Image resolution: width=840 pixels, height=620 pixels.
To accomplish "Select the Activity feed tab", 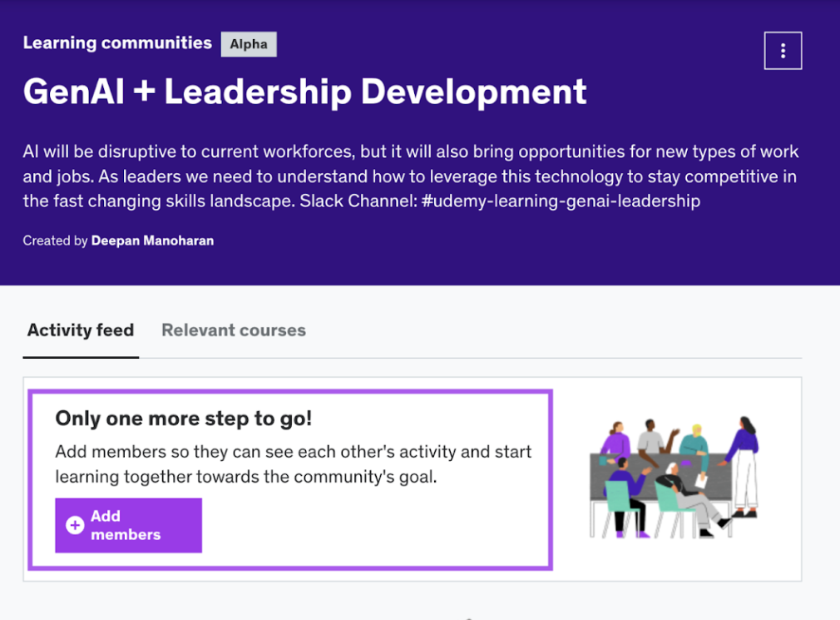I will (81, 330).
